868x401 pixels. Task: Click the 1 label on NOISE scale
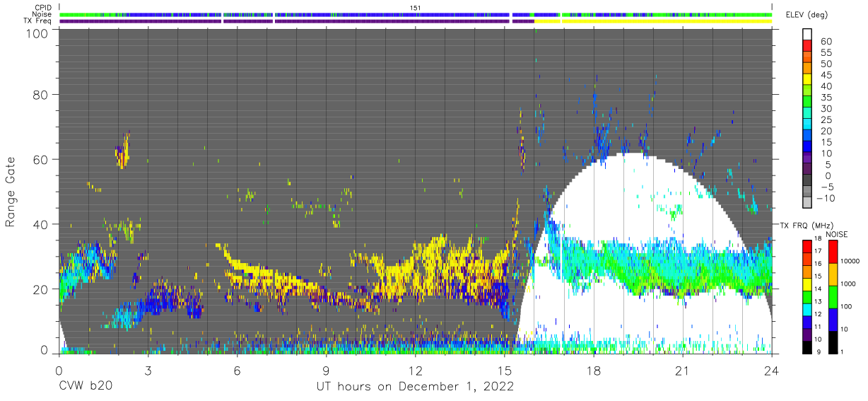click(842, 351)
